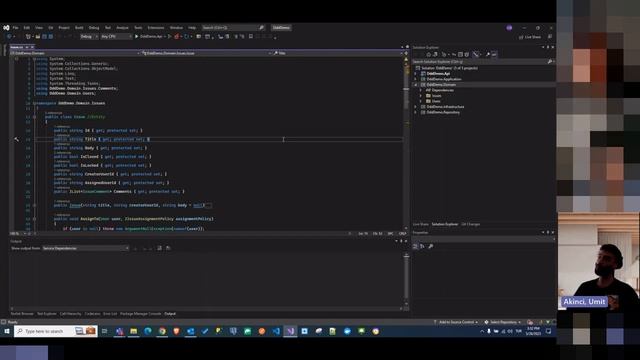Click Alphabetical sort icon in Properties panel
Viewport: 640px width, 360px height.
[422, 247]
